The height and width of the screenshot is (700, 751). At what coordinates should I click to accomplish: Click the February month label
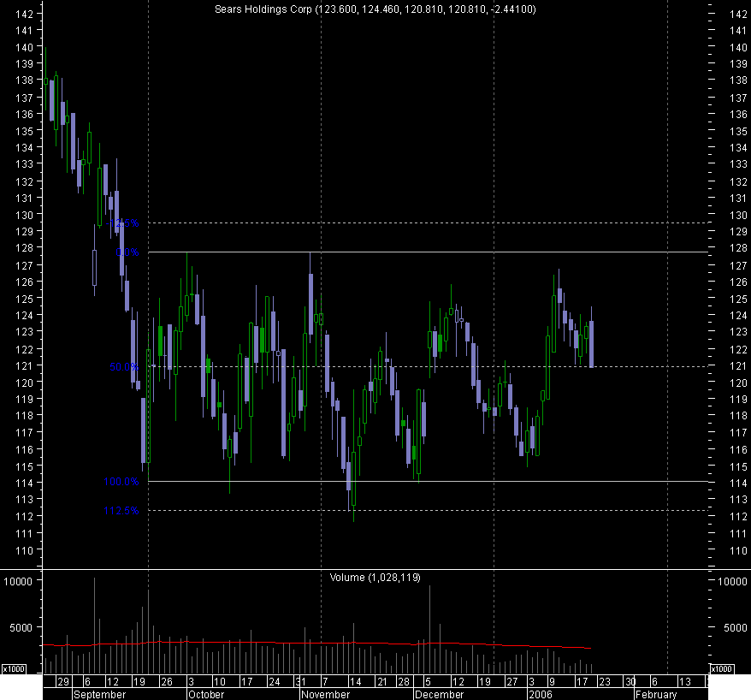pos(656,694)
